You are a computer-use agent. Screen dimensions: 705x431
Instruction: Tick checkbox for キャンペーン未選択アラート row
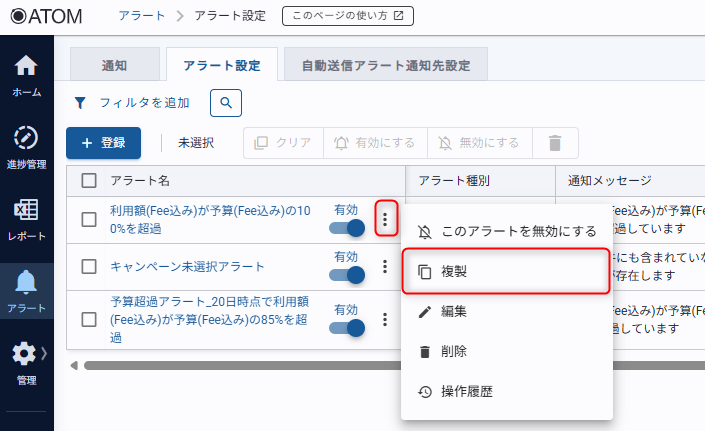(89, 267)
